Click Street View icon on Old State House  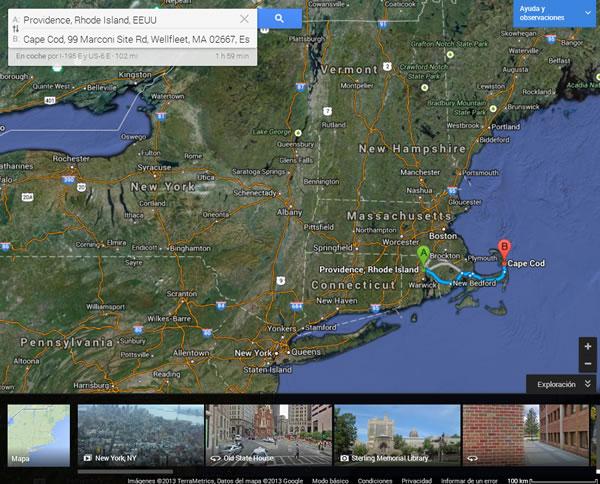[215, 458]
